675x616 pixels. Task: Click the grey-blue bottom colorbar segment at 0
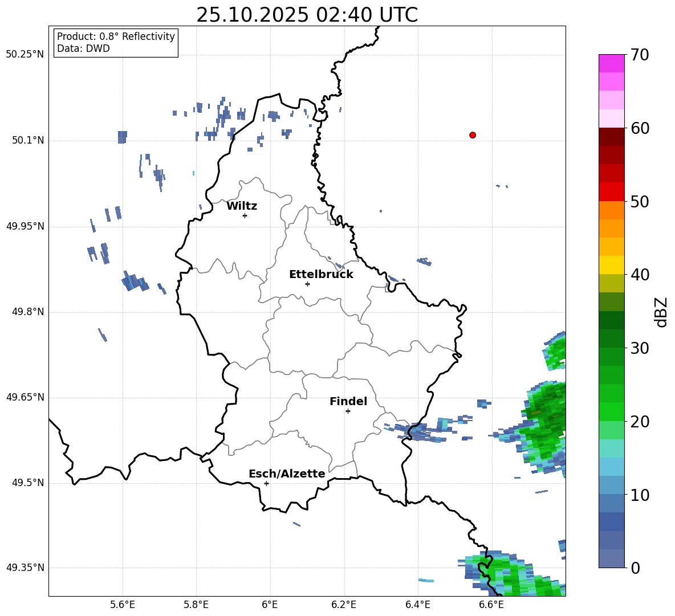click(611, 558)
